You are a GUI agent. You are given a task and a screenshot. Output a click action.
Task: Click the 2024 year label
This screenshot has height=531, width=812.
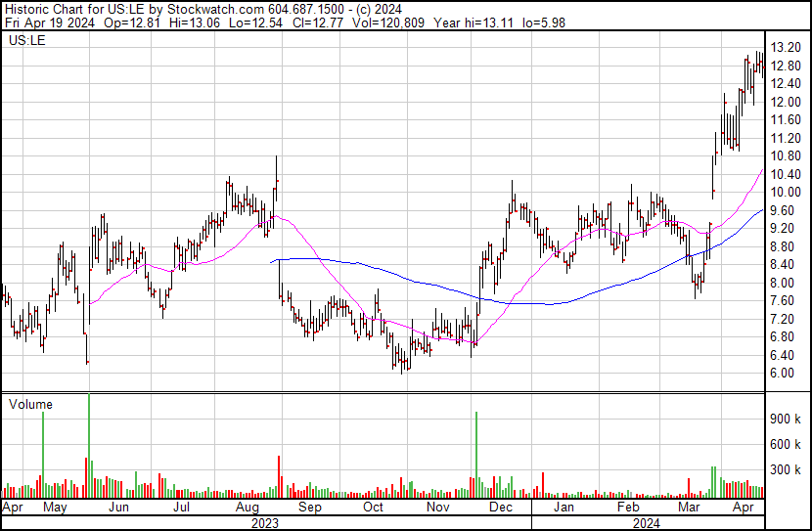coord(647,523)
